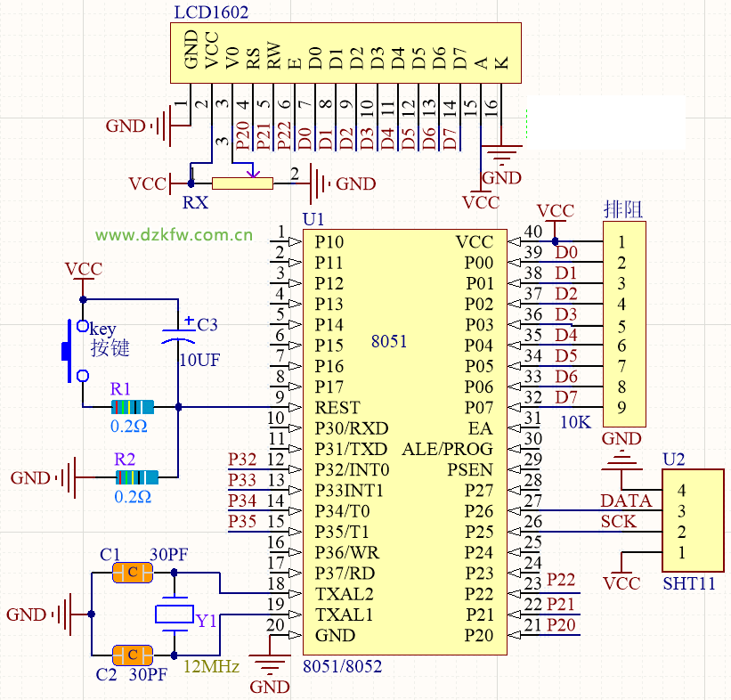
Task: Click the R1 resistor symbol
Action: click(132, 407)
